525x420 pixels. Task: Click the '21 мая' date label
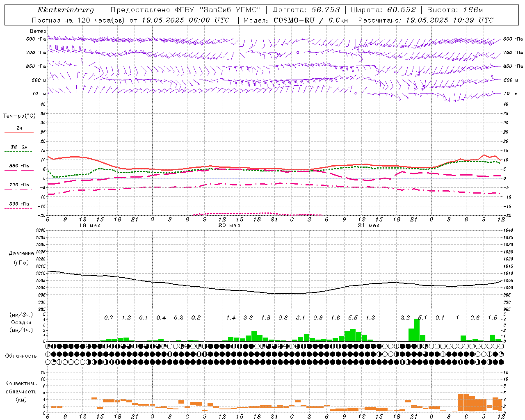coord(369,226)
